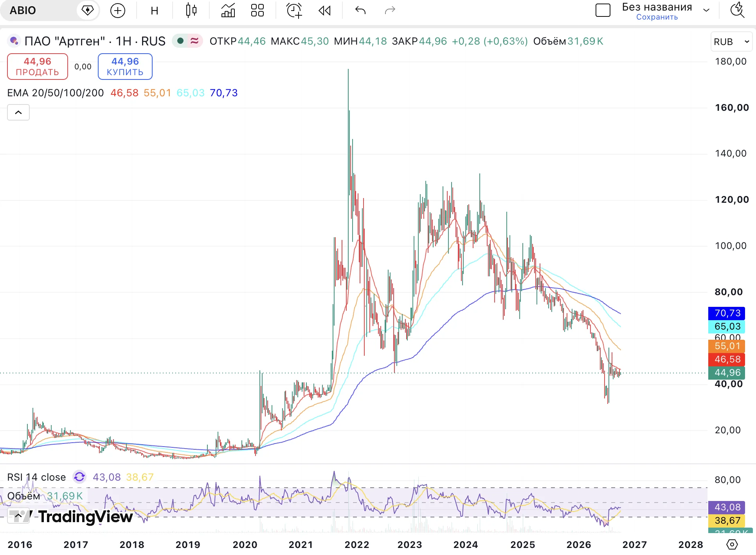Redo the chart action
This screenshot has height=555, width=756.
click(390, 11)
